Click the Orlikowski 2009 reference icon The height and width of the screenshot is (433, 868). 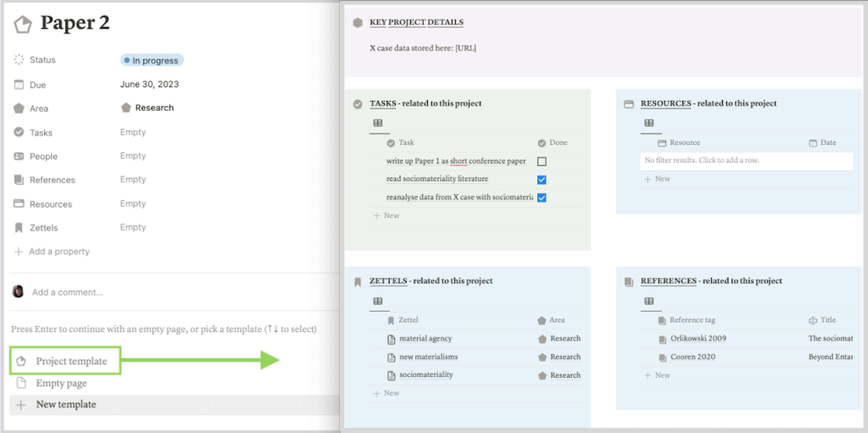[x=663, y=339]
